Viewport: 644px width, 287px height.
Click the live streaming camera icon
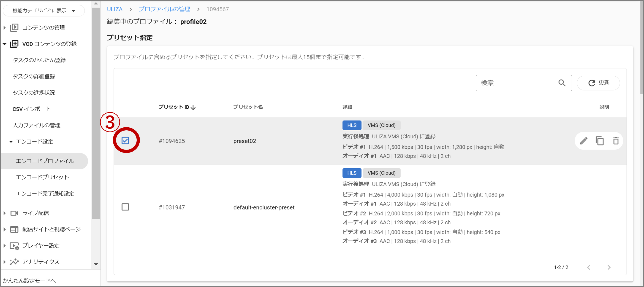(x=14, y=213)
